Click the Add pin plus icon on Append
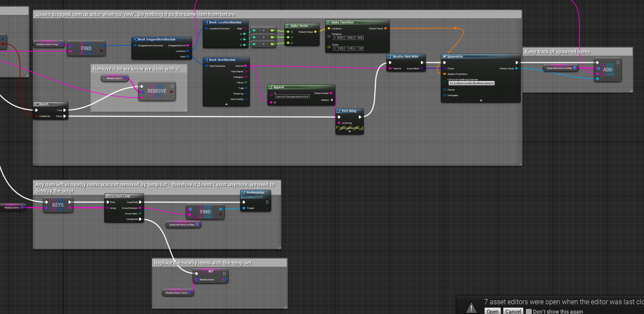This screenshot has height=314, width=644. (x=332, y=100)
